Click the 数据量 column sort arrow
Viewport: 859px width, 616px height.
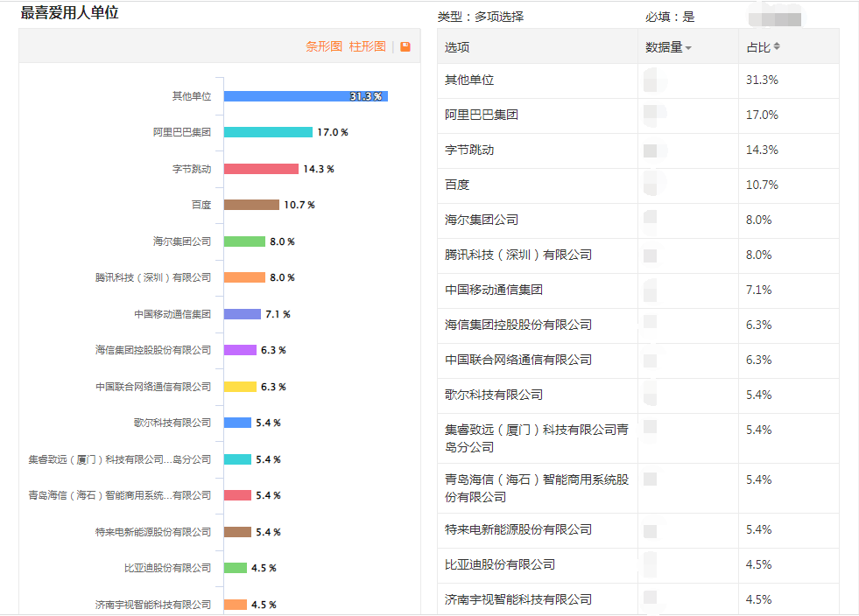pyautogui.click(x=688, y=48)
